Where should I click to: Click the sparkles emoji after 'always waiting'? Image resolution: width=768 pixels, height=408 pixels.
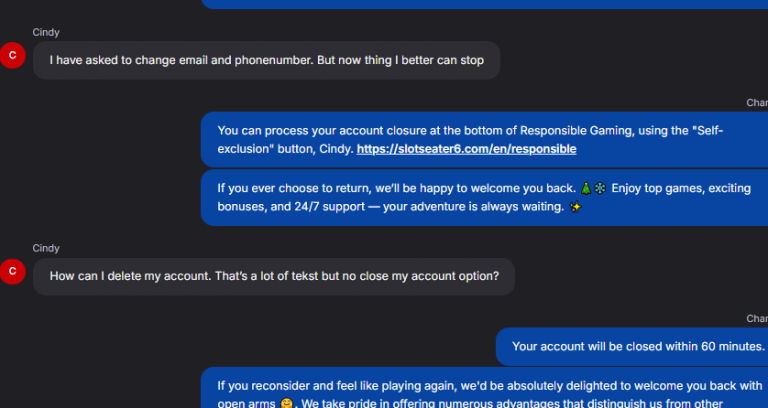575,207
